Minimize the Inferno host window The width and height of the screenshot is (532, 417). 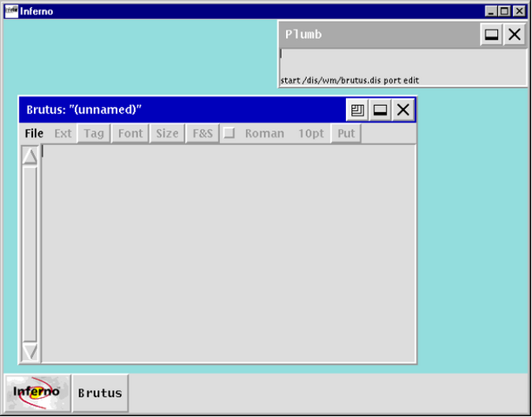pyautogui.click(x=490, y=11)
